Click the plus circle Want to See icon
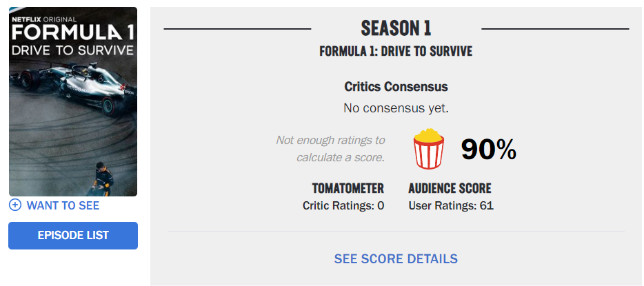Viewport: 644px width, 286px height. point(15,205)
